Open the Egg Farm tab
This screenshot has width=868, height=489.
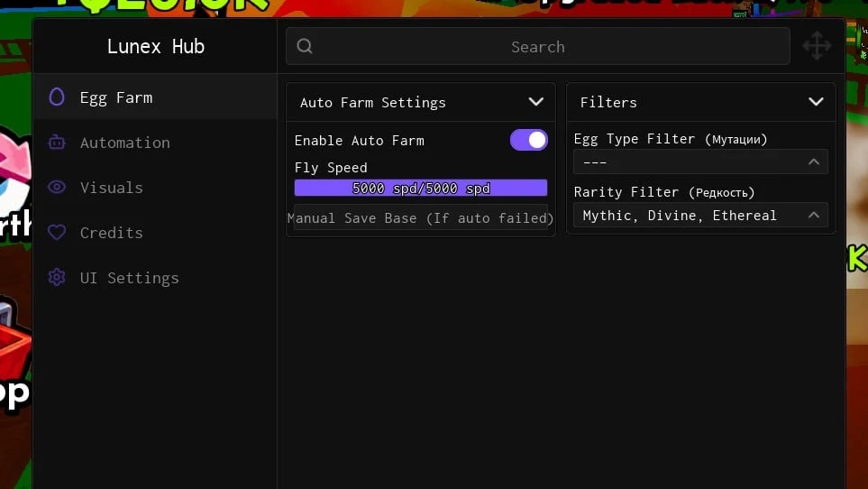(x=155, y=97)
